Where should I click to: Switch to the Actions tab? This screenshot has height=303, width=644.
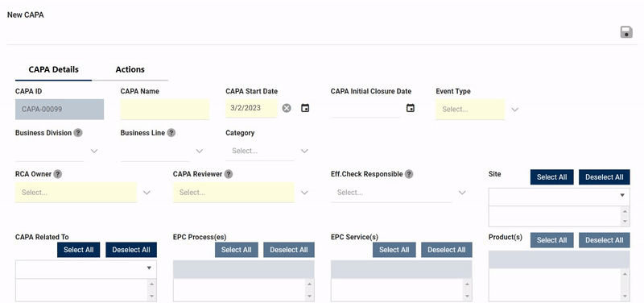coord(130,69)
